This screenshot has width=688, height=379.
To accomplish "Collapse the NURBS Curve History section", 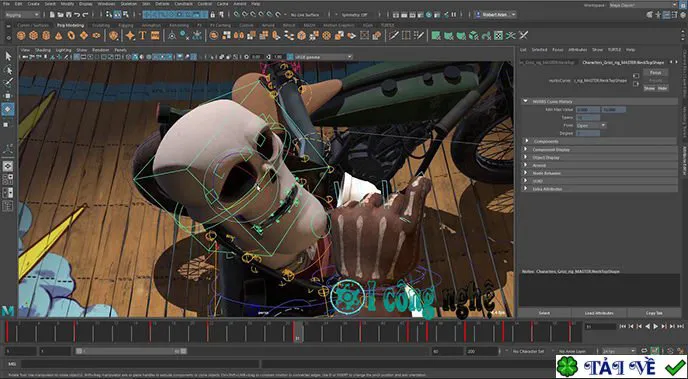I will click(x=526, y=101).
